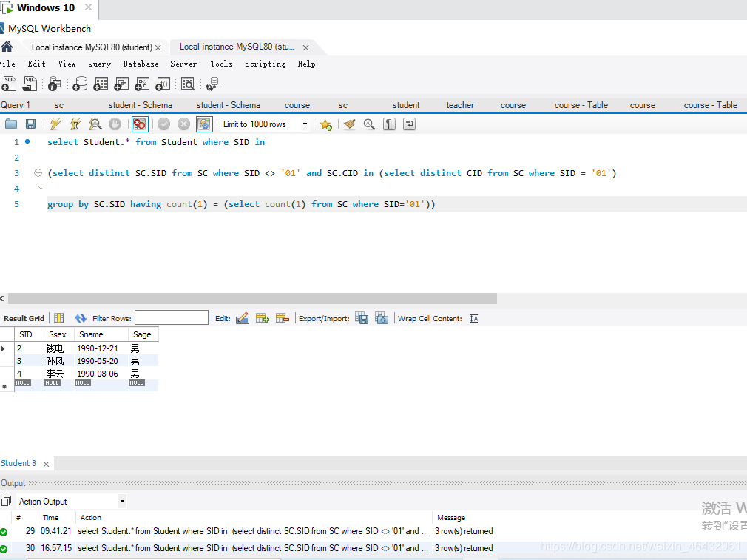Click the Result Grid button
Image resolution: width=747 pixels, height=560 pixels.
(x=24, y=318)
